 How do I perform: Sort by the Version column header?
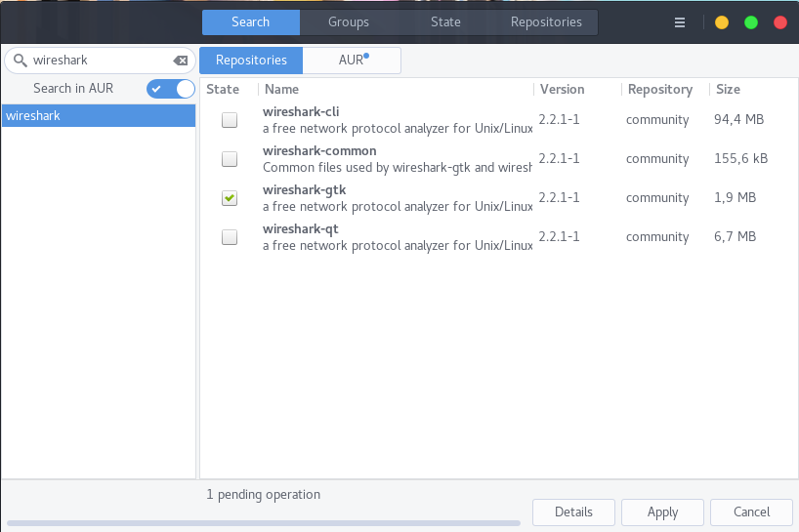click(563, 89)
